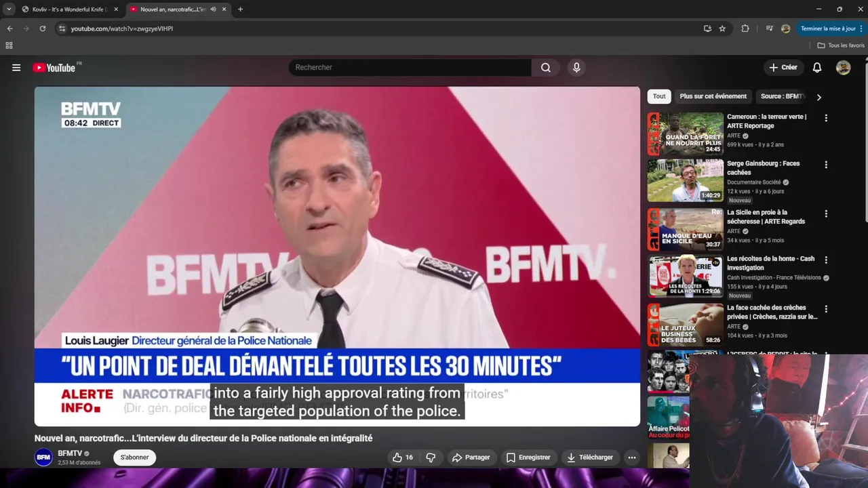The image size is (868, 488).
Task: Bookmark this page with star icon
Action: tap(722, 28)
